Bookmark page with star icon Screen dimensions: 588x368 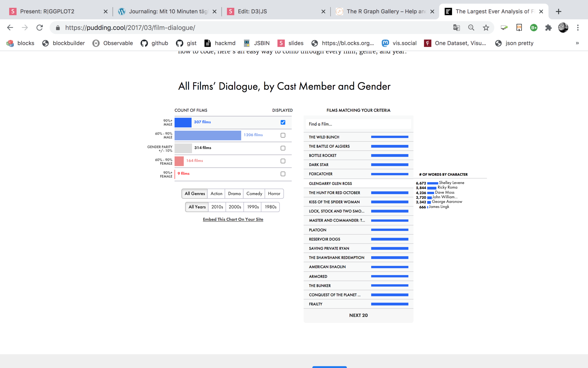click(x=486, y=28)
